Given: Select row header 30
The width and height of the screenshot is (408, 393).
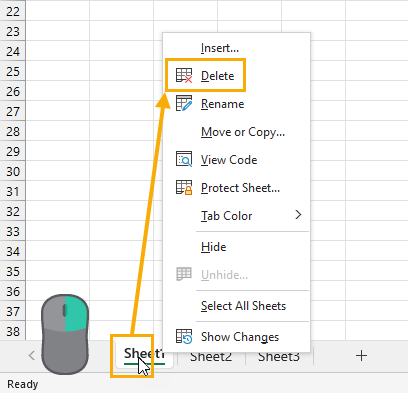Looking at the screenshot, I should tap(13, 171).
